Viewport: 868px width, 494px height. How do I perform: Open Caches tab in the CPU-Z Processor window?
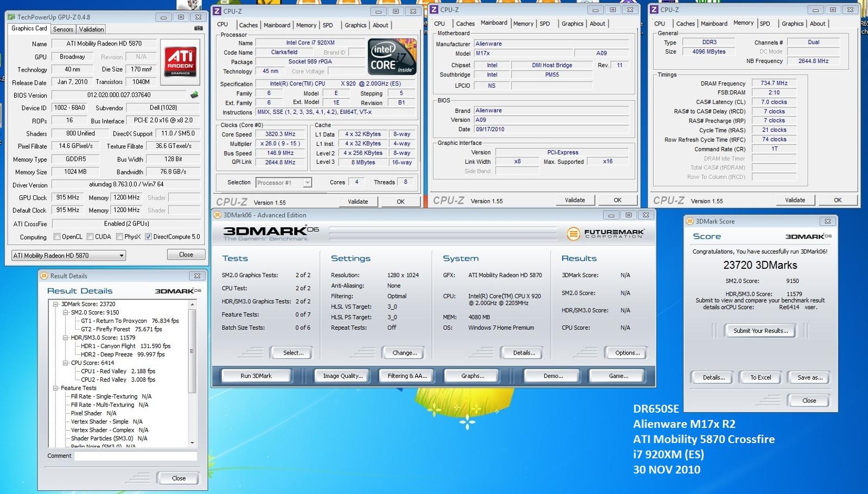[248, 25]
